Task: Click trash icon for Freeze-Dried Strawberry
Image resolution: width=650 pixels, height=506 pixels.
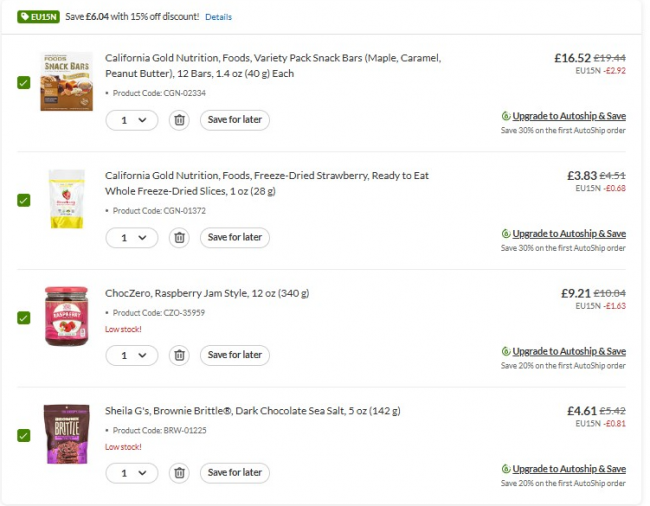Action: coord(179,238)
